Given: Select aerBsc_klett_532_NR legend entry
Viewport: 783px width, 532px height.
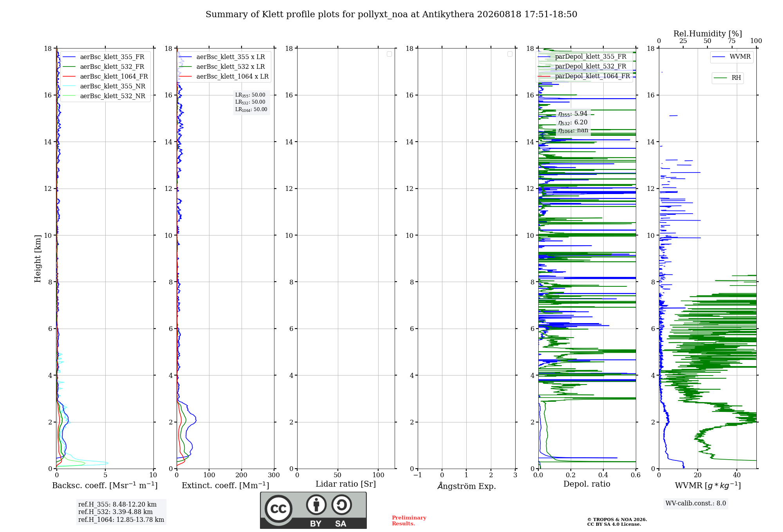Looking at the screenshot, I should (x=105, y=96).
